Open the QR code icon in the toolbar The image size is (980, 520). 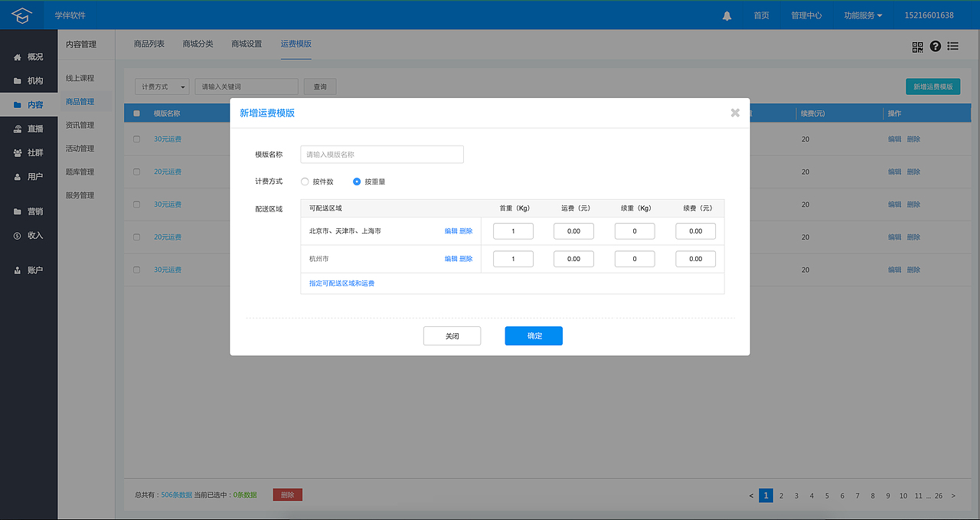point(916,47)
